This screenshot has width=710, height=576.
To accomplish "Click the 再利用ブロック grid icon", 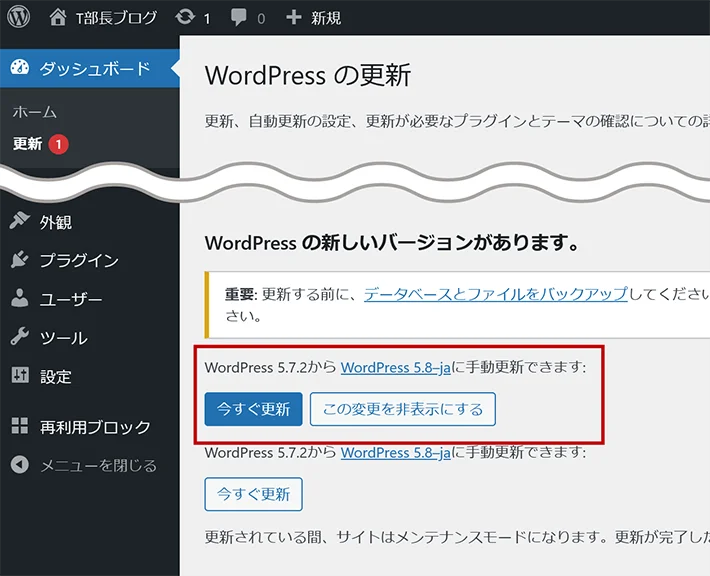I will [x=19, y=426].
